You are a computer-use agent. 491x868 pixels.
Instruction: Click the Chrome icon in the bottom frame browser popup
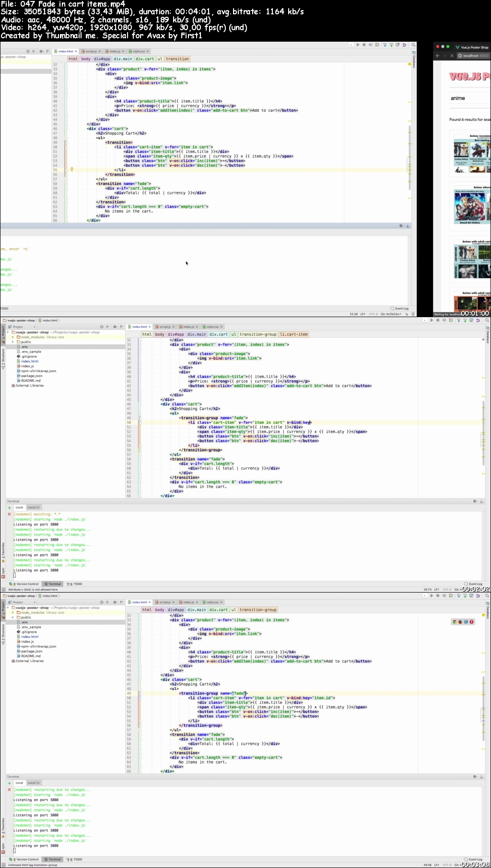click(x=455, y=622)
